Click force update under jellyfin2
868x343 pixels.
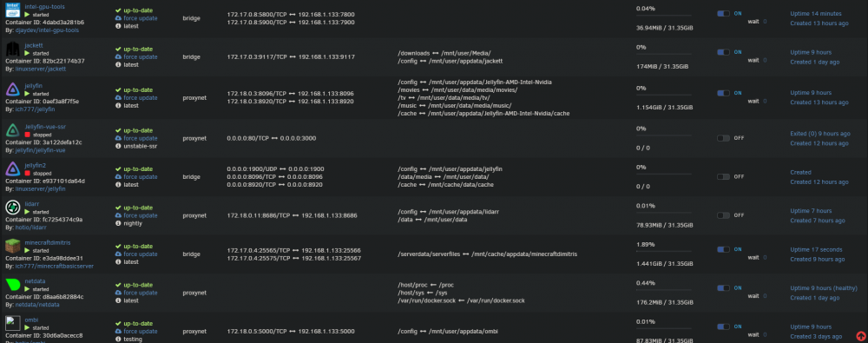(x=140, y=177)
